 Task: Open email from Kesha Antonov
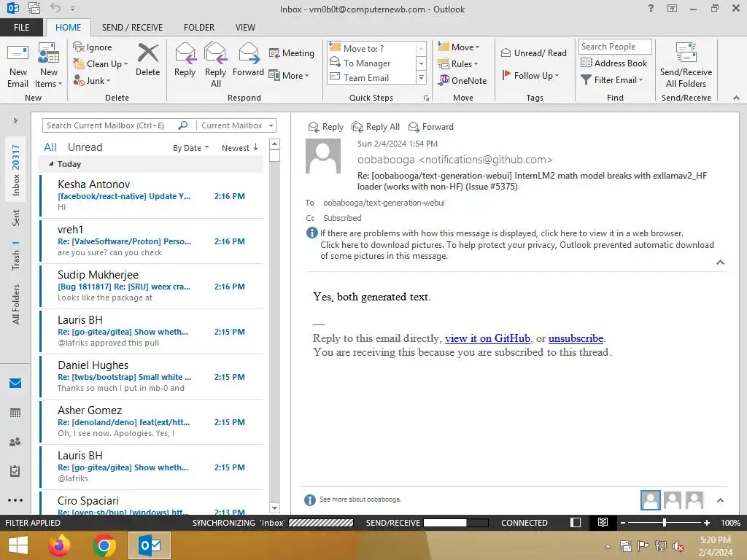[152, 195]
